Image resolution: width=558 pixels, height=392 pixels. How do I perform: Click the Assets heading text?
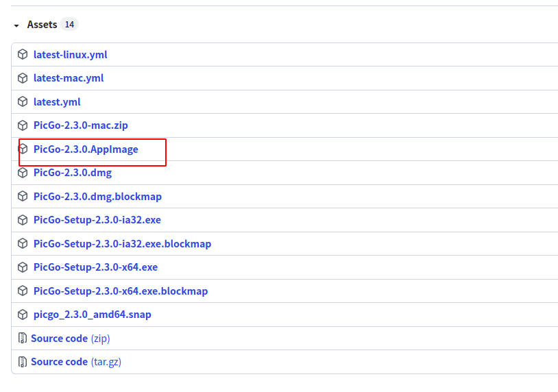42,25
